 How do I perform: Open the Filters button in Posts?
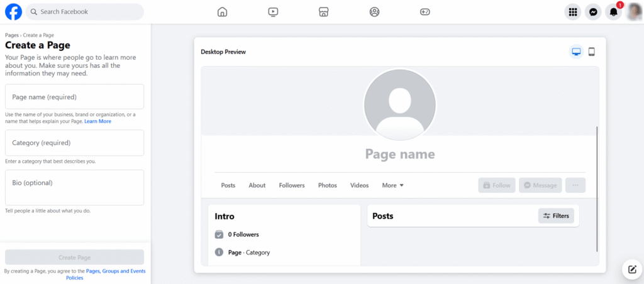click(x=556, y=216)
